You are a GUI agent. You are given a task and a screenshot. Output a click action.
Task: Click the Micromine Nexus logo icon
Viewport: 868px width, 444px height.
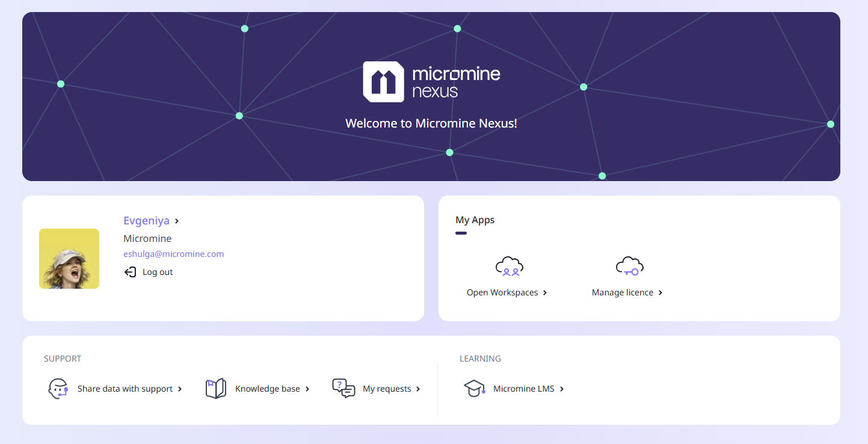383,82
